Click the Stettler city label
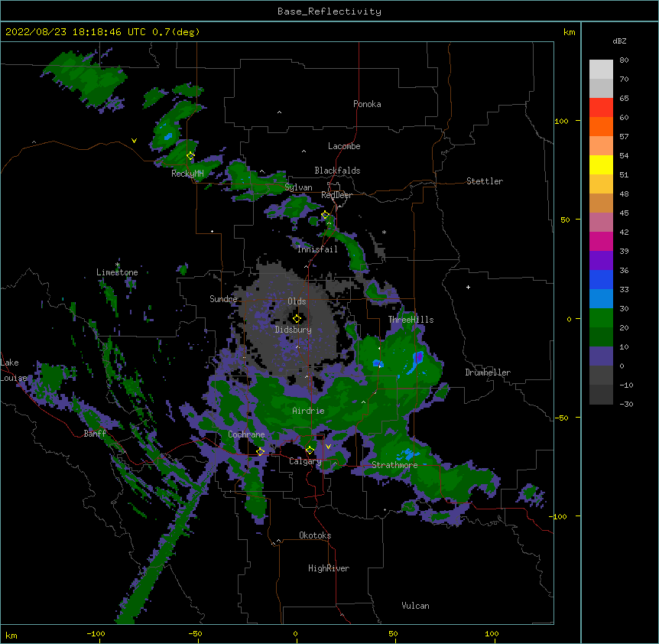This screenshot has height=644, width=659. pos(484,181)
